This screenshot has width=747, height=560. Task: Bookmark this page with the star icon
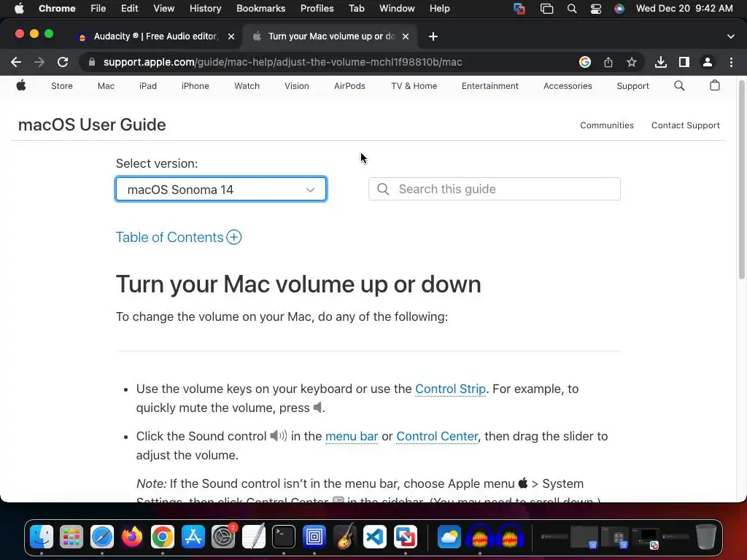point(631,62)
